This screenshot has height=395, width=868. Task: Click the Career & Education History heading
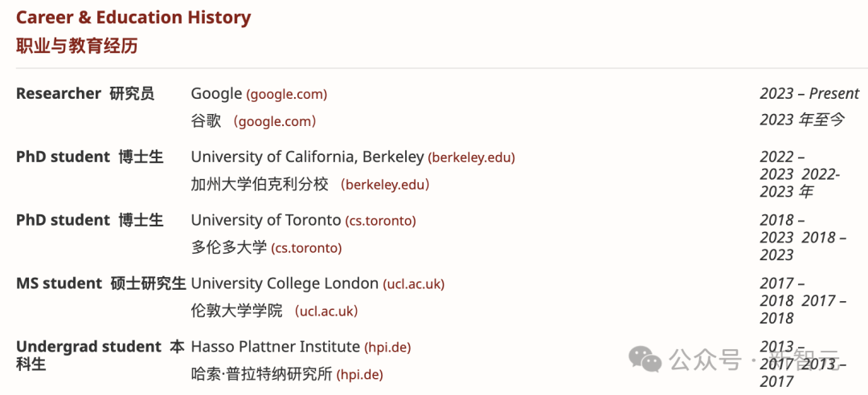click(x=133, y=18)
